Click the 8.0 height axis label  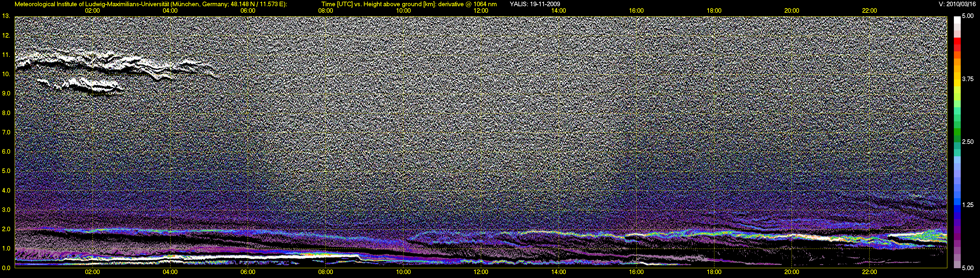[6, 113]
